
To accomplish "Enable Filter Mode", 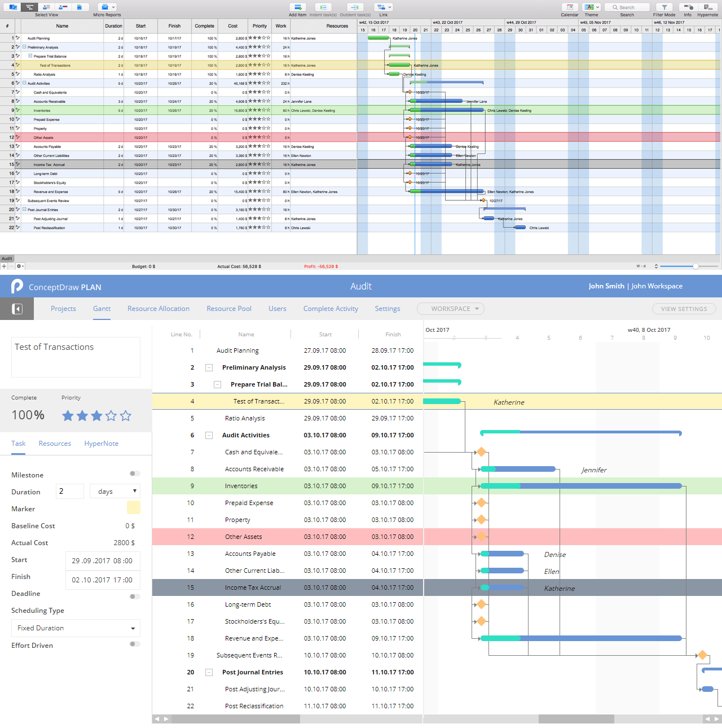I will pos(664,7).
